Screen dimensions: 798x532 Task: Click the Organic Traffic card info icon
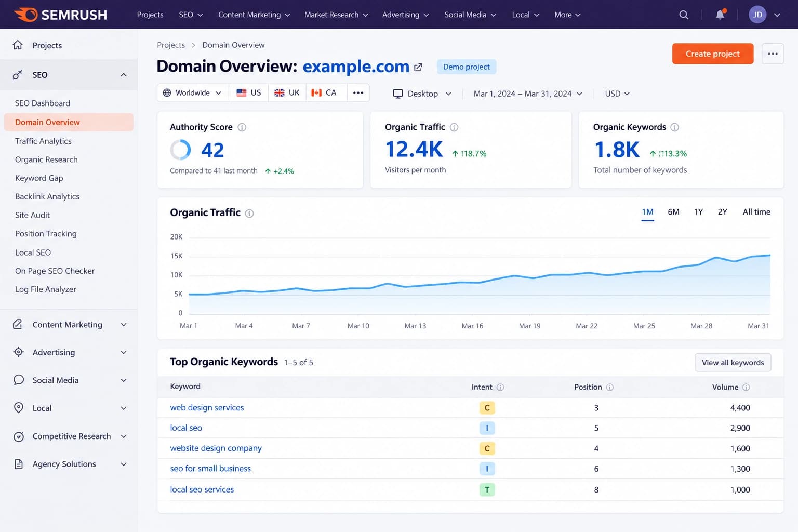454,127
